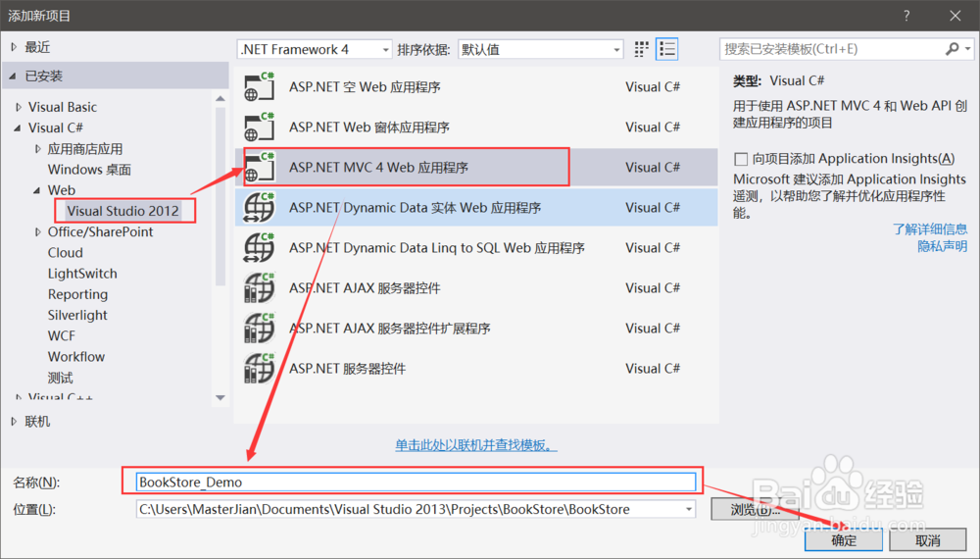Select the ASP.NET AJAX 服务器控件 icon
Image resolution: width=980 pixels, height=559 pixels.
tap(259, 287)
